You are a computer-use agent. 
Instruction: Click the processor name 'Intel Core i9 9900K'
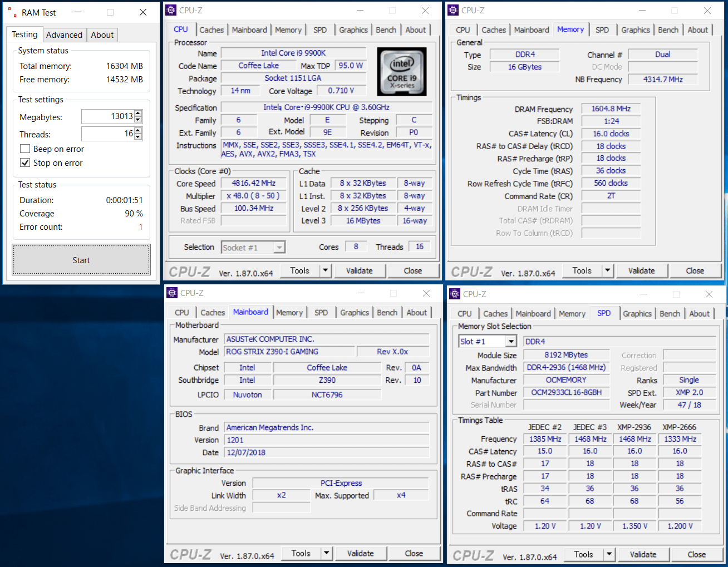coord(294,53)
